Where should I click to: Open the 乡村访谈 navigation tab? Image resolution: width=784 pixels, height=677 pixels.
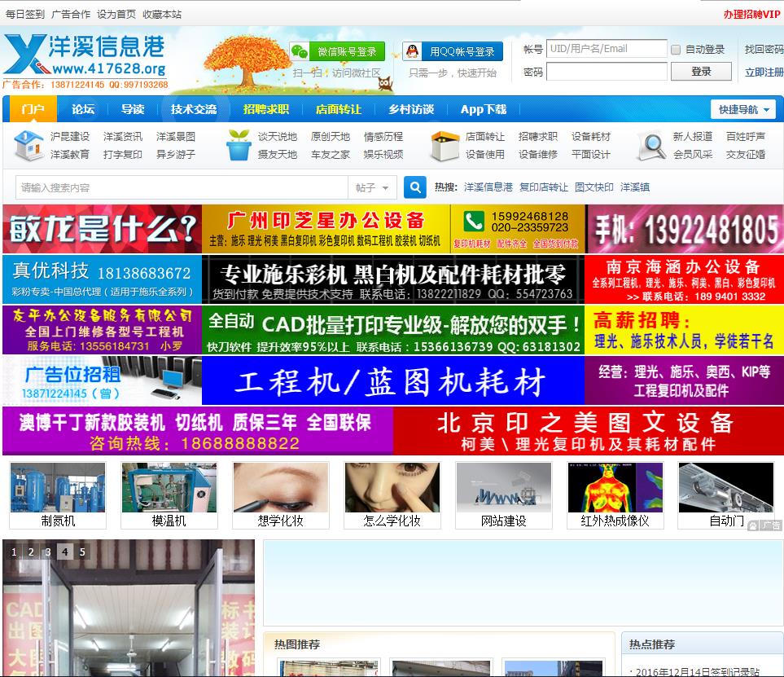coord(411,109)
